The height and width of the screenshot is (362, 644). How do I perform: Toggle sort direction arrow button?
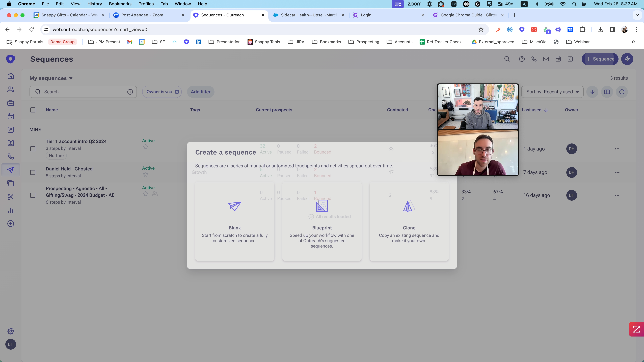coord(592,92)
